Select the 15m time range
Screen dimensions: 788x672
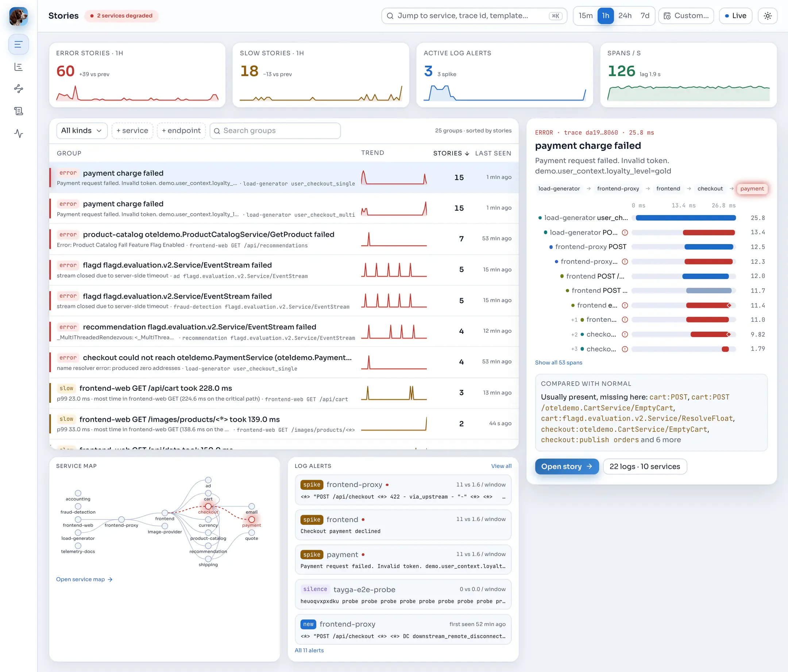[x=585, y=16]
